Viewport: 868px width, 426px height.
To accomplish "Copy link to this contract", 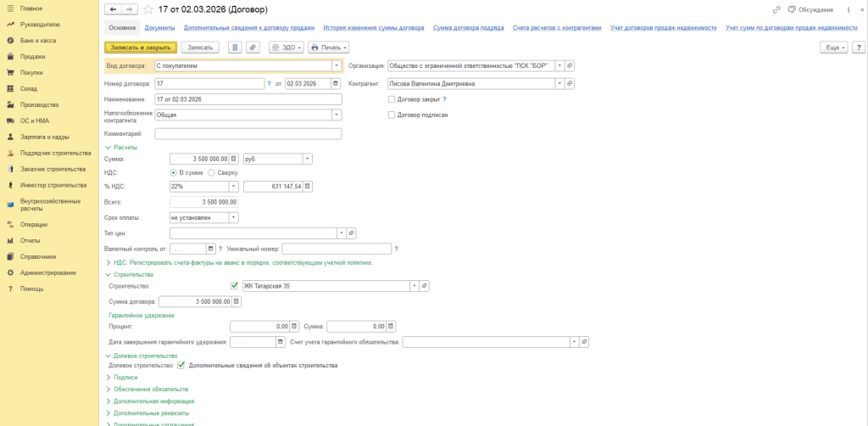I will click(776, 9).
